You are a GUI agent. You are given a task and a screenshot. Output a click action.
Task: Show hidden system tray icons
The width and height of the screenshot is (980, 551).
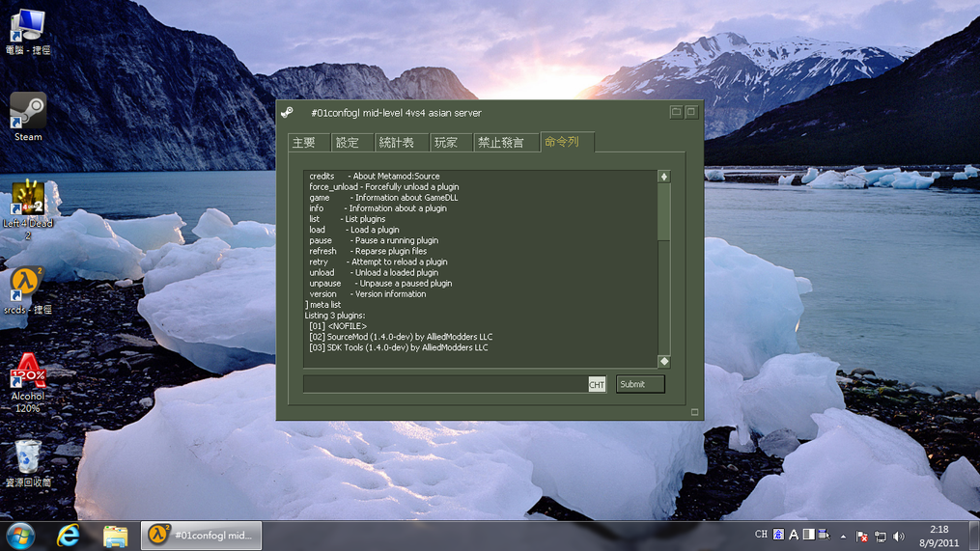coord(843,537)
